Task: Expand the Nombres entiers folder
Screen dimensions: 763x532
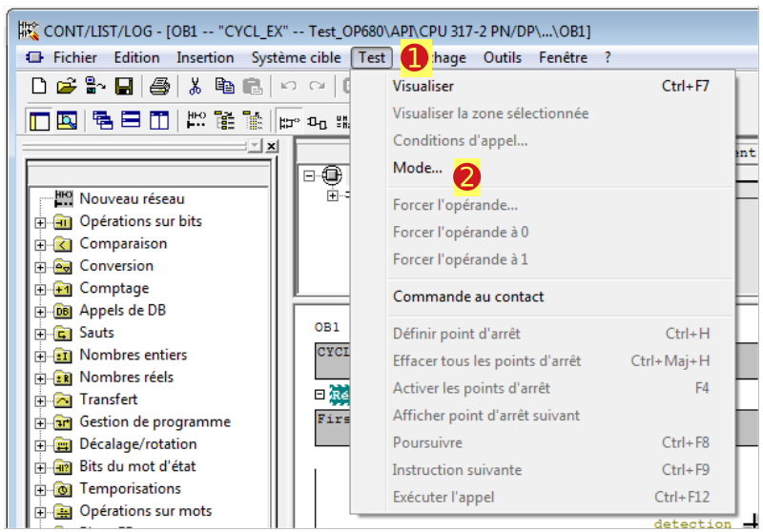Action: point(40,357)
